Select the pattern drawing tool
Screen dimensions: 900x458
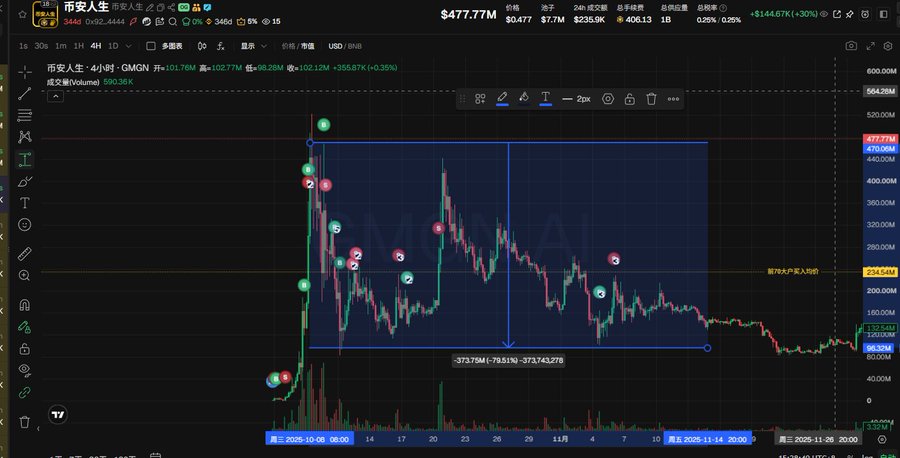coord(25,137)
